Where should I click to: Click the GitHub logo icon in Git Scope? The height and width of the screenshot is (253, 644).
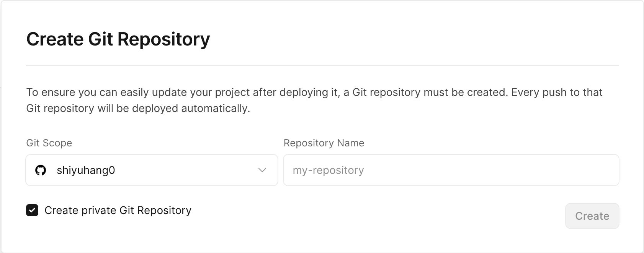coord(41,170)
